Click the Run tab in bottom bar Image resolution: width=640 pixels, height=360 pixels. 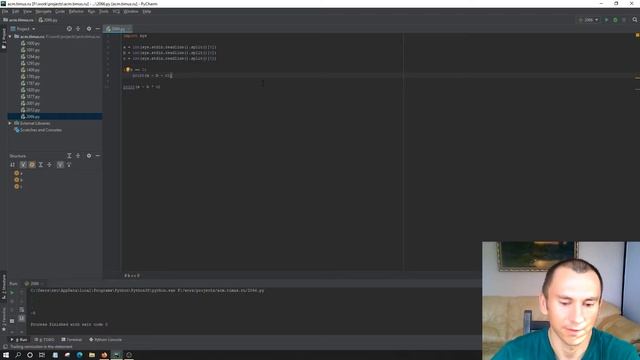coord(20,340)
